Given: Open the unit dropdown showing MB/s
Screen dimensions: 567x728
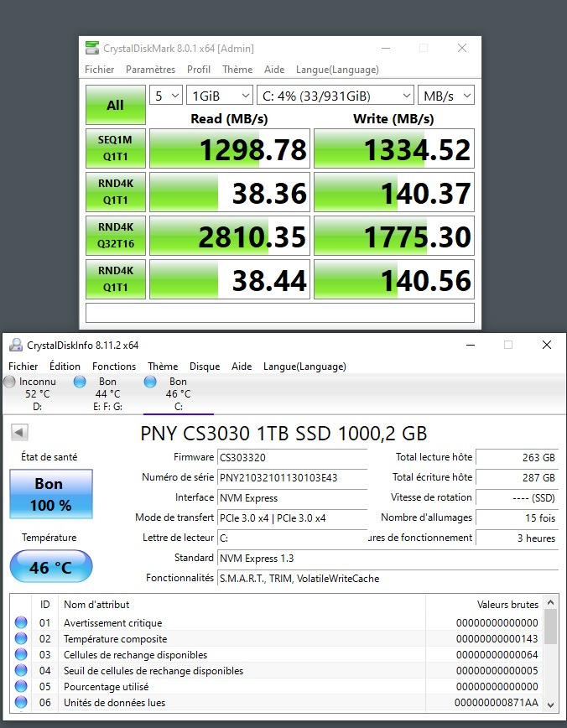Looking at the screenshot, I should pyautogui.click(x=445, y=96).
